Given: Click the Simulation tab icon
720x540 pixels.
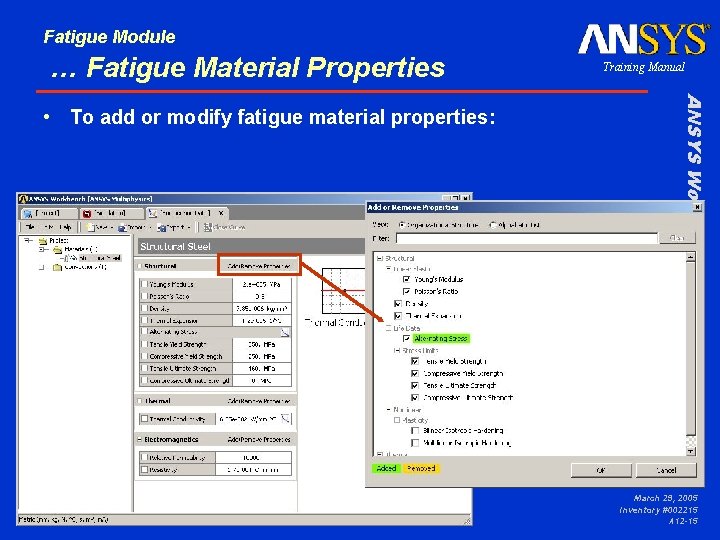Looking at the screenshot, I should click(x=86, y=214).
